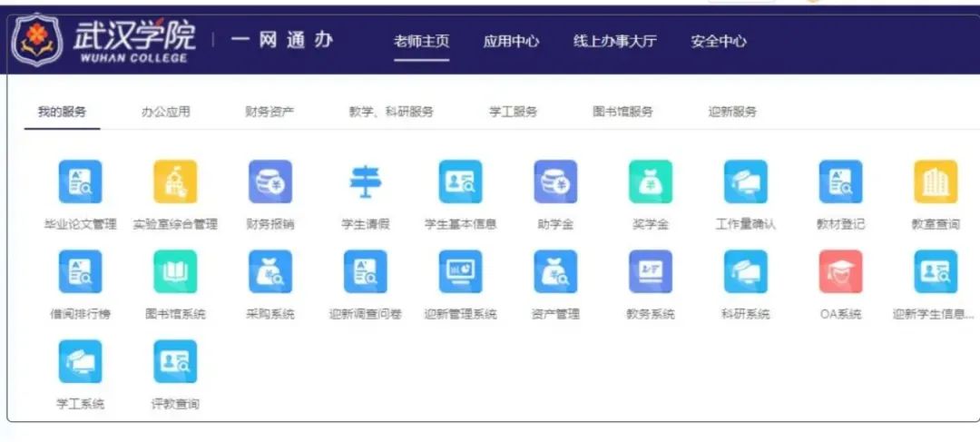This screenshot has width=980, height=442.
Task: Open the 学生请假 signpost icon
Action: [x=366, y=182]
